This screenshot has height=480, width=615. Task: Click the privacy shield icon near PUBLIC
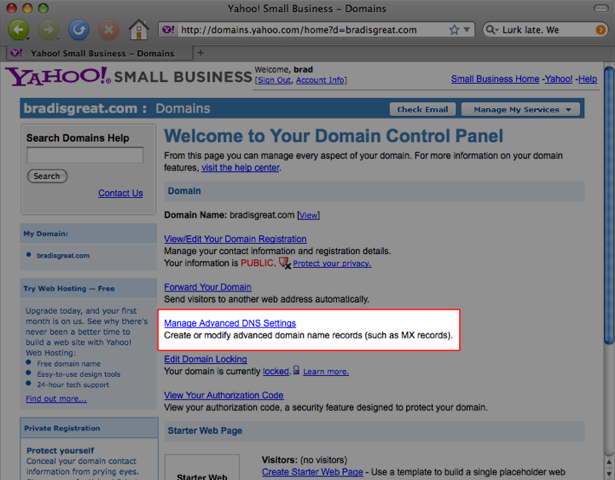pyautogui.click(x=285, y=263)
